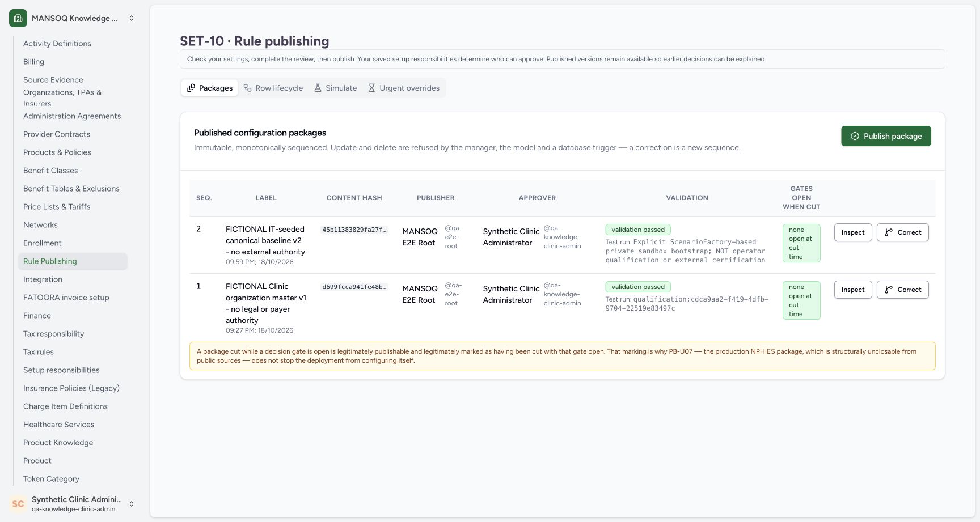Image resolution: width=980 pixels, height=522 pixels.
Task: Open Benefit Tables & Exclusions
Action: click(71, 189)
